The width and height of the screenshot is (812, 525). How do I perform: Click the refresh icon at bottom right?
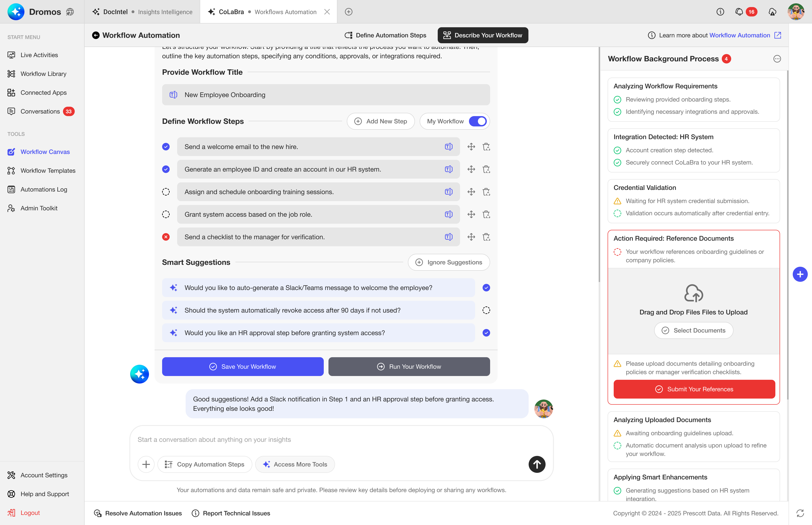coord(800,513)
